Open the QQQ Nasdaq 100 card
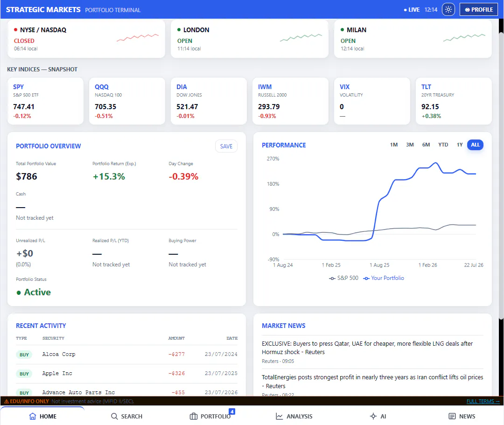 [x=127, y=101]
